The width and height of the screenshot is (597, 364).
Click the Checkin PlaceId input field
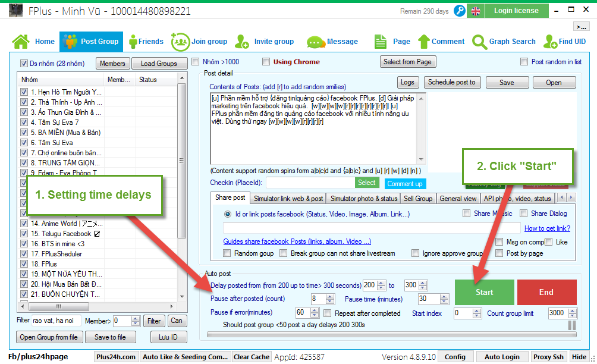click(310, 183)
